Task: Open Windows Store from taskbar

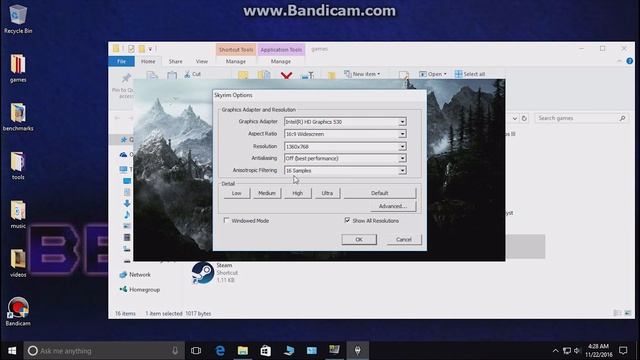Action: [x=266, y=351]
